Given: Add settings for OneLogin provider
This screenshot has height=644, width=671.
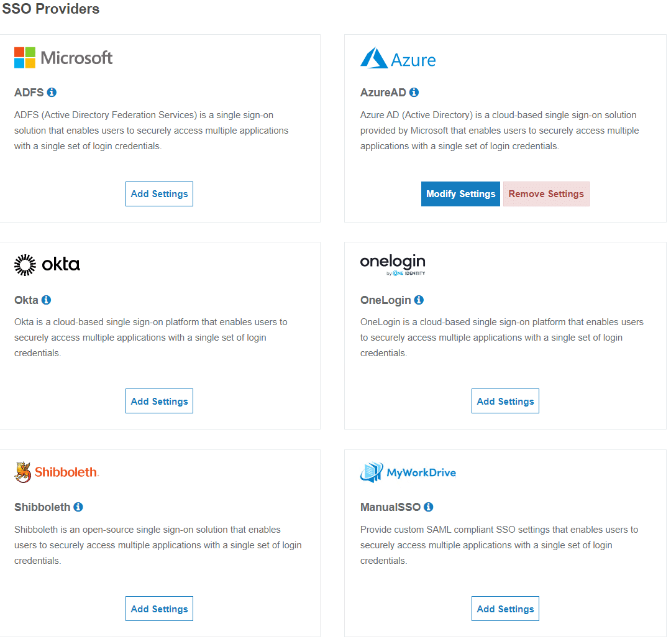Looking at the screenshot, I should [x=505, y=402].
